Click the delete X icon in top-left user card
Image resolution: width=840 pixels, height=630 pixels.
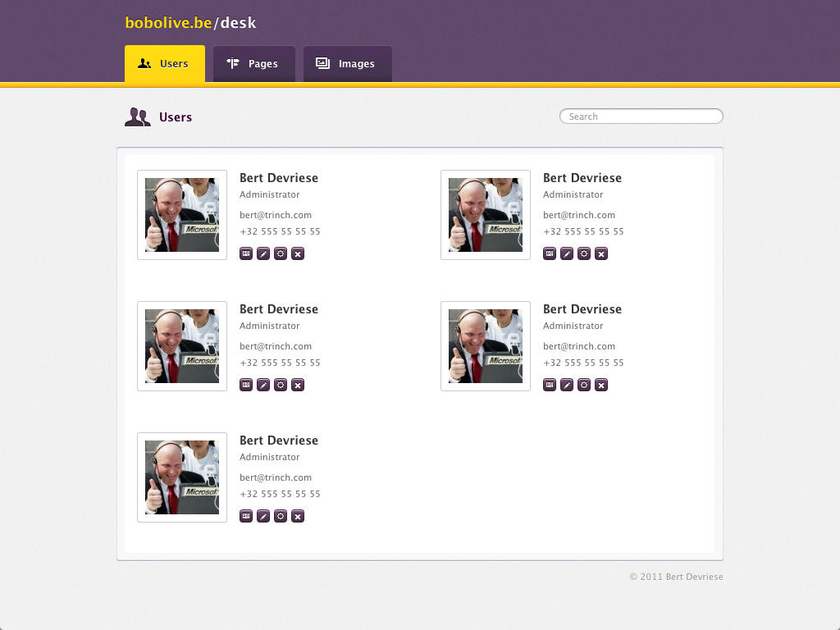298,253
